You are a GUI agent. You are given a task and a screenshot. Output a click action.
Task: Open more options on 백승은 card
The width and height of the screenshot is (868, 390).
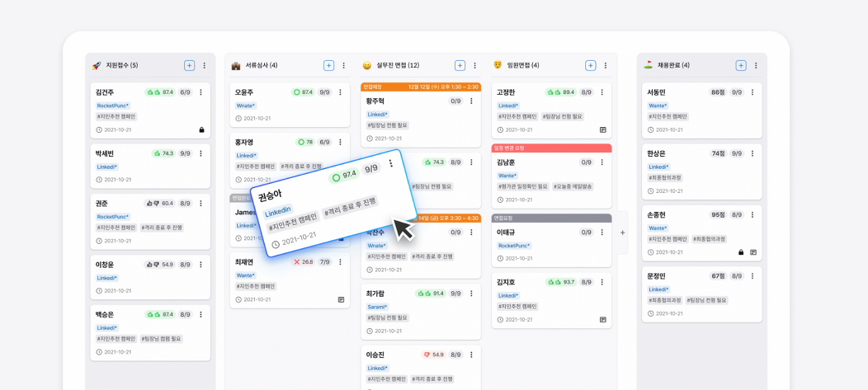tap(201, 315)
